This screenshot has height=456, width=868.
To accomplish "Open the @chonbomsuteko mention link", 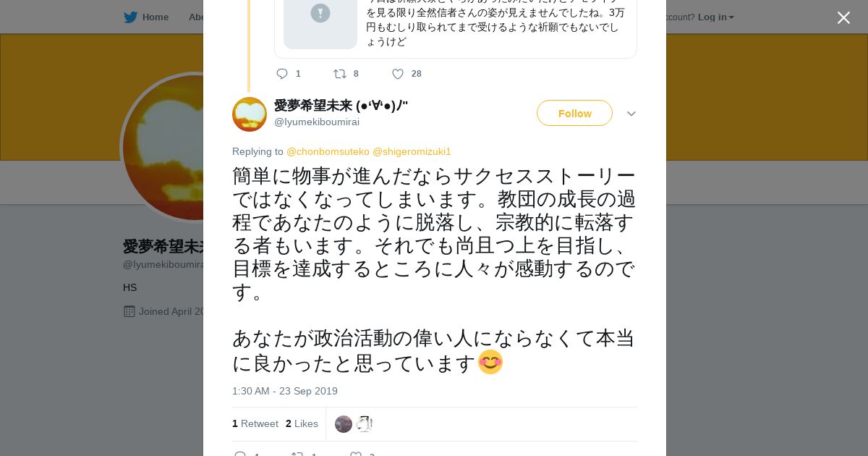I will pyautogui.click(x=328, y=151).
